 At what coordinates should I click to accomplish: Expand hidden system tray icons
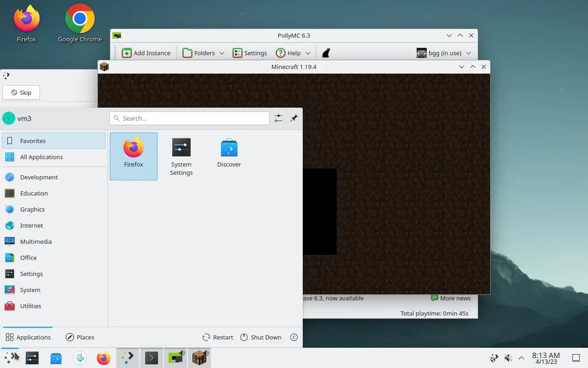coord(521,358)
